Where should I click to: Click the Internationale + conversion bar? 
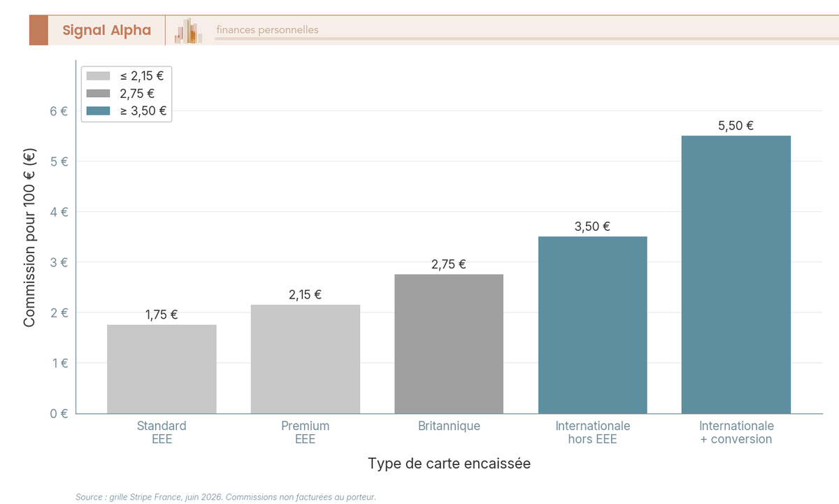(x=736, y=275)
